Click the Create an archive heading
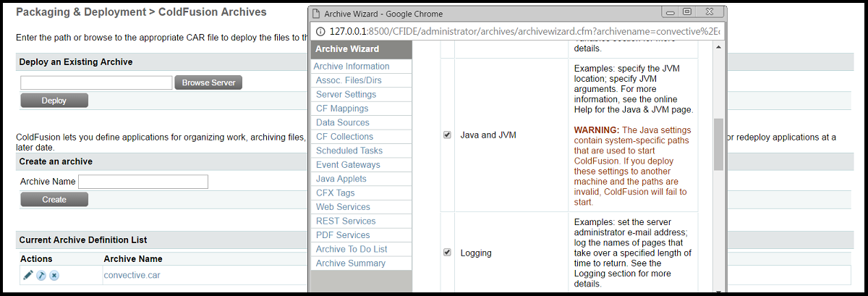 pyautogui.click(x=56, y=161)
